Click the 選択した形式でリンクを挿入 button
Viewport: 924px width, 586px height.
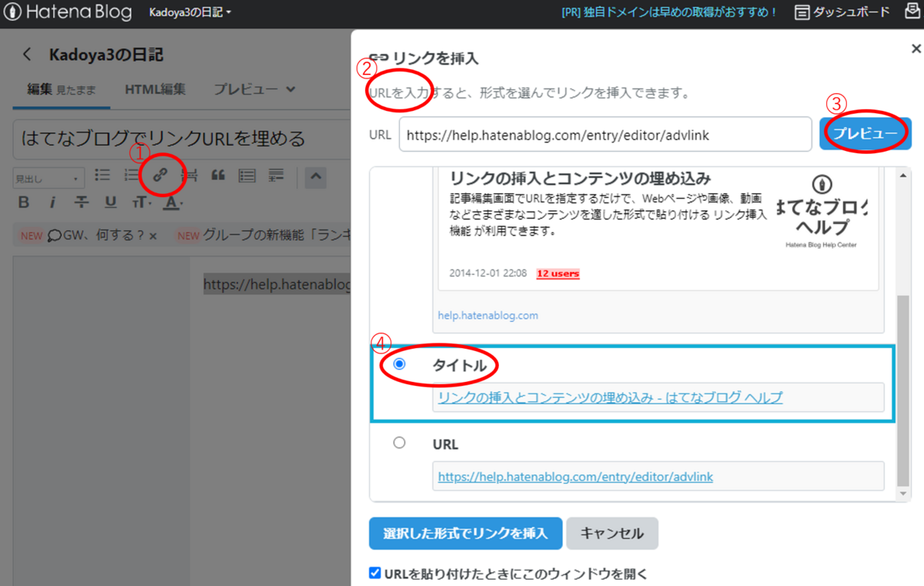pyautogui.click(x=465, y=533)
